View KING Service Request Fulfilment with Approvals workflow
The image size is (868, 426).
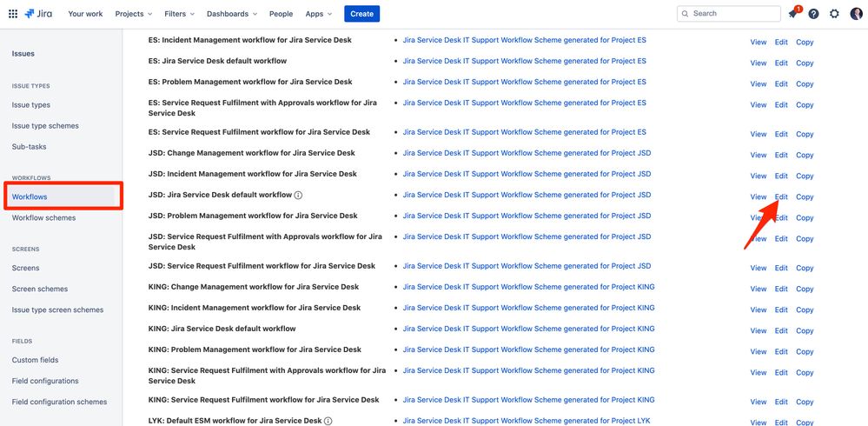click(759, 373)
